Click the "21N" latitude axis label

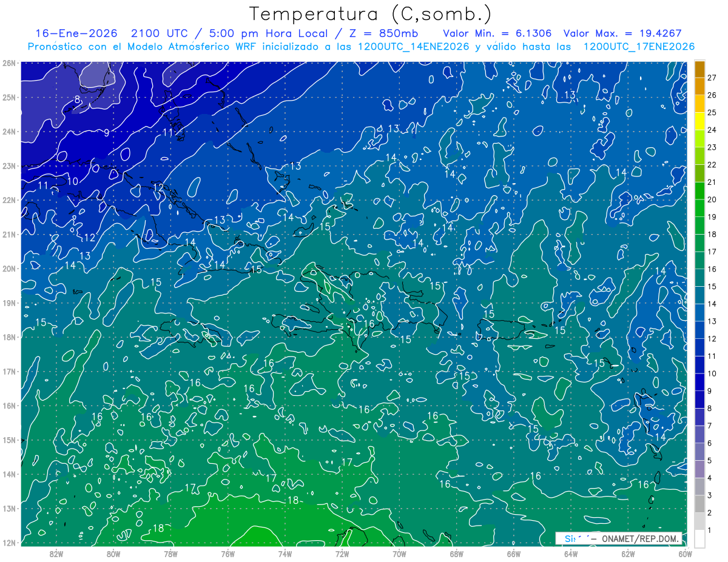click(x=10, y=234)
